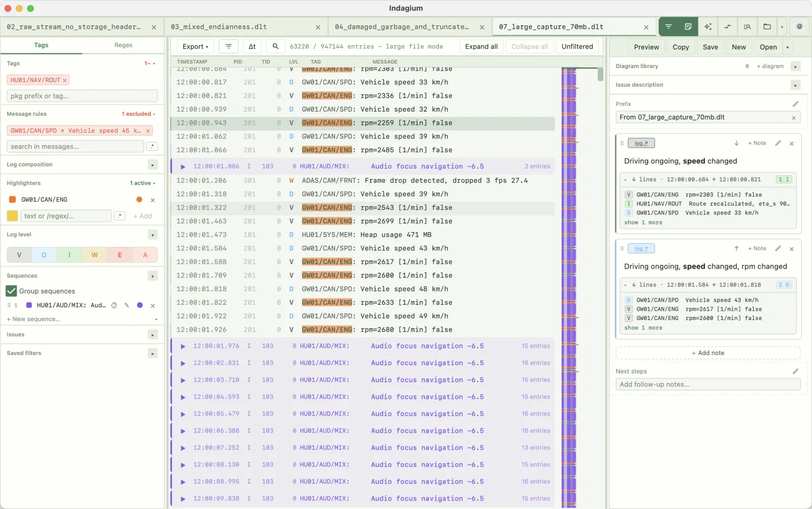Open the sparkle AI assistant icon

(x=708, y=26)
